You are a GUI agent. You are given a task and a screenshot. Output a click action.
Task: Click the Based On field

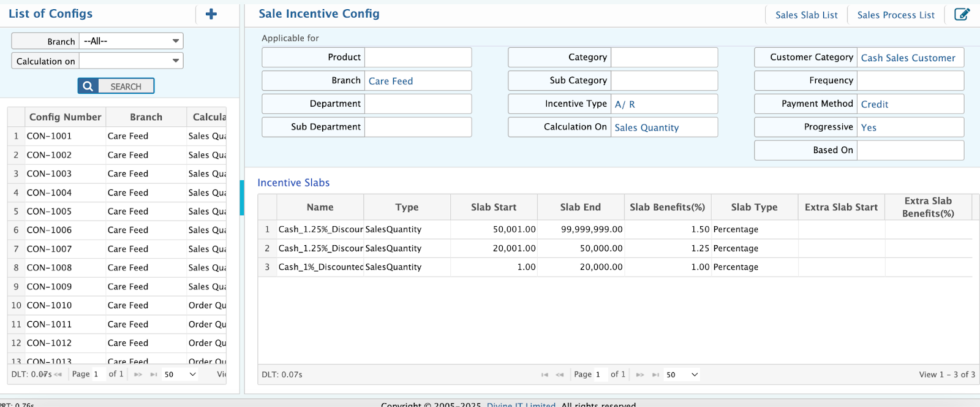[910, 150]
